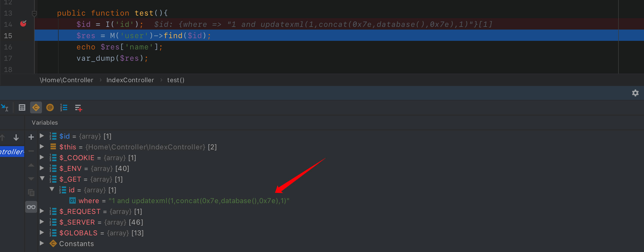Select the IndexController breadcrumb item
The height and width of the screenshot is (252, 644).
tap(130, 80)
